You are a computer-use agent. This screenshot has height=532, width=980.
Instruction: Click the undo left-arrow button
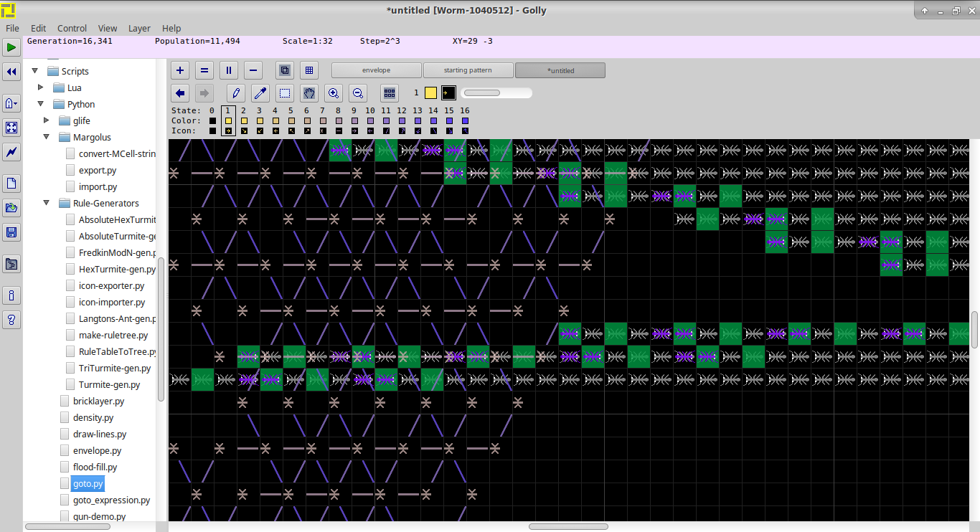point(180,93)
